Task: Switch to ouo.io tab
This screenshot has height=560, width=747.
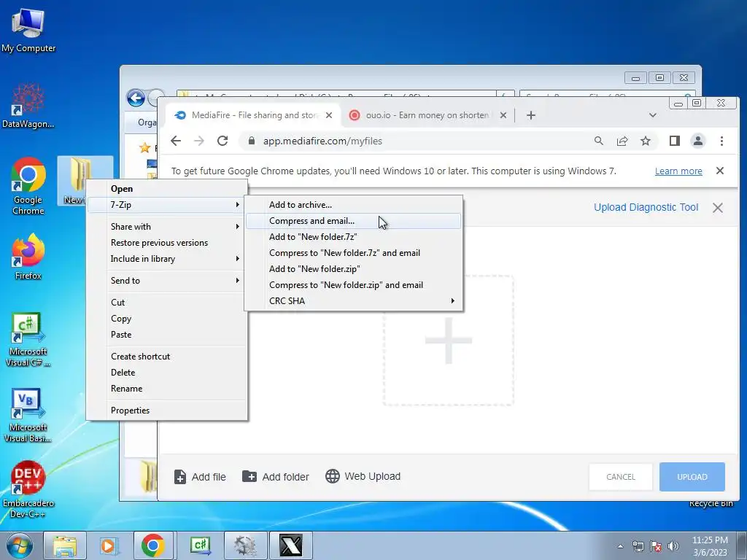Action: 427,115
